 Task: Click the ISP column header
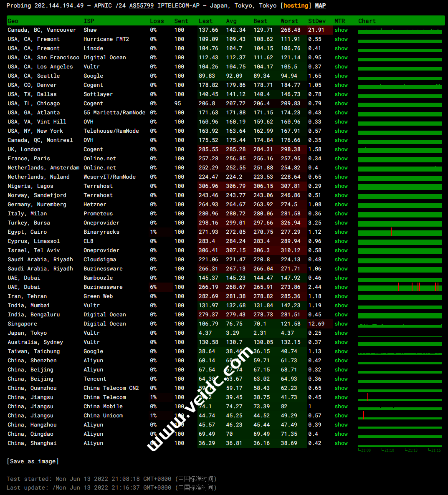coord(89,21)
